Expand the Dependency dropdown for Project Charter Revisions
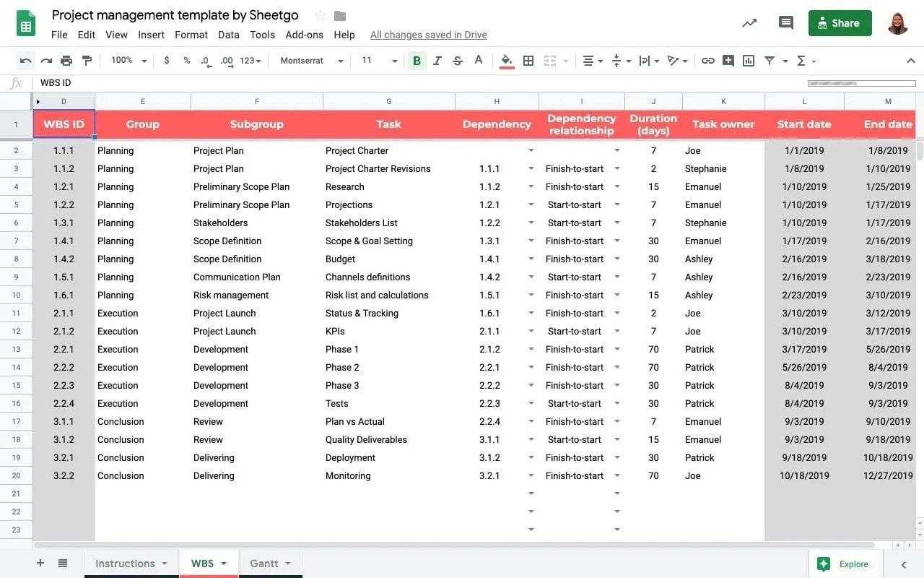Image resolution: width=924 pixels, height=578 pixels. (x=531, y=168)
